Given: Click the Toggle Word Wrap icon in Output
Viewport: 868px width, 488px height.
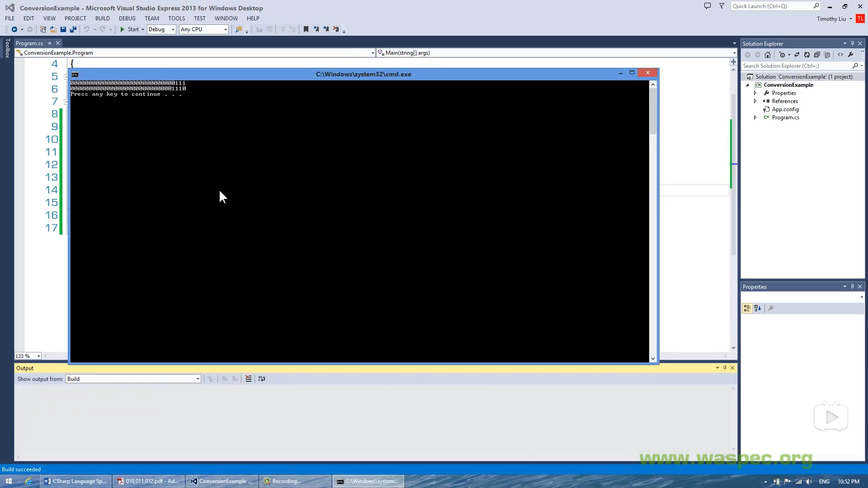Looking at the screenshot, I should [x=261, y=379].
